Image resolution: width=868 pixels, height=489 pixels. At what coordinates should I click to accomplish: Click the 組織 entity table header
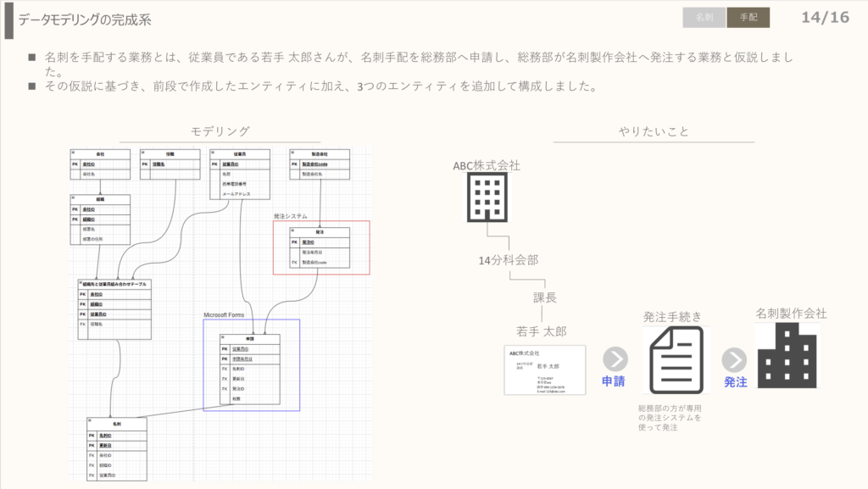point(100,198)
